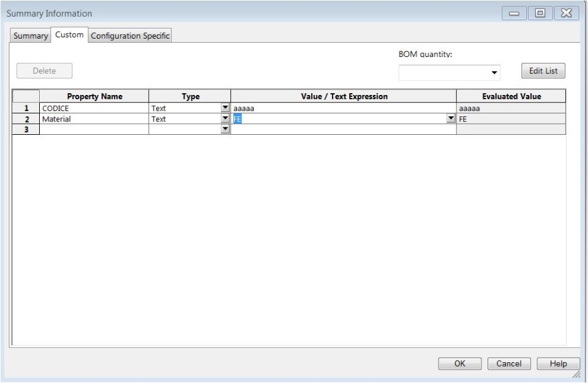Minimize the Summary Information window
The height and width of the screenshot is (383, 588).
click(x=514, y=13)
